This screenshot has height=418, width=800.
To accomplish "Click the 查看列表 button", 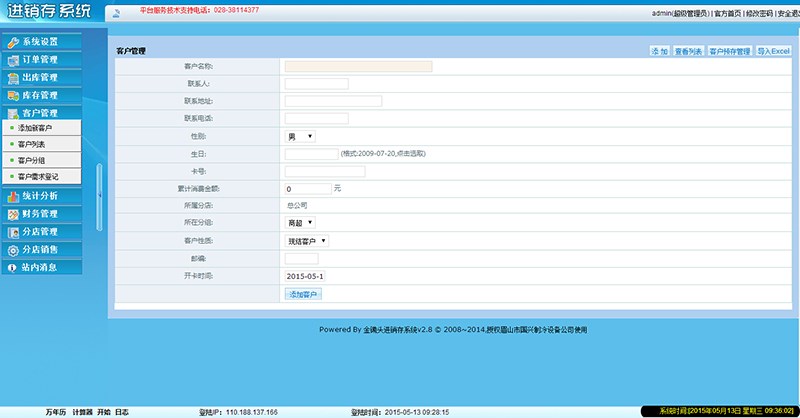I will tap(688, 51).
